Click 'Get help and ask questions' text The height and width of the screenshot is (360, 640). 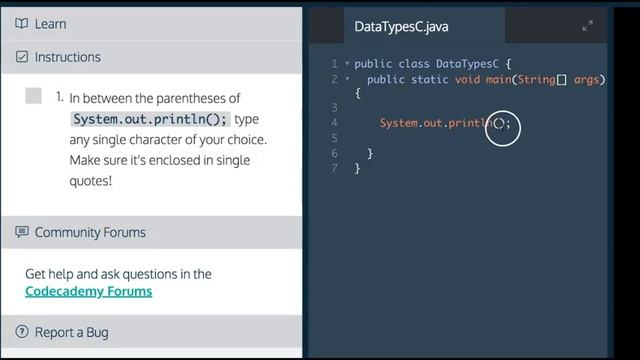(x=118, y=273)
